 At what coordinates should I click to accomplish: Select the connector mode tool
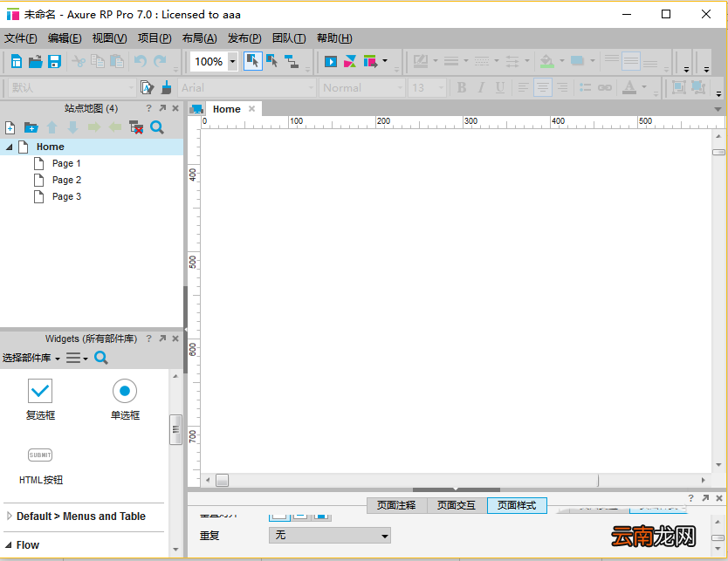(292, 61)
